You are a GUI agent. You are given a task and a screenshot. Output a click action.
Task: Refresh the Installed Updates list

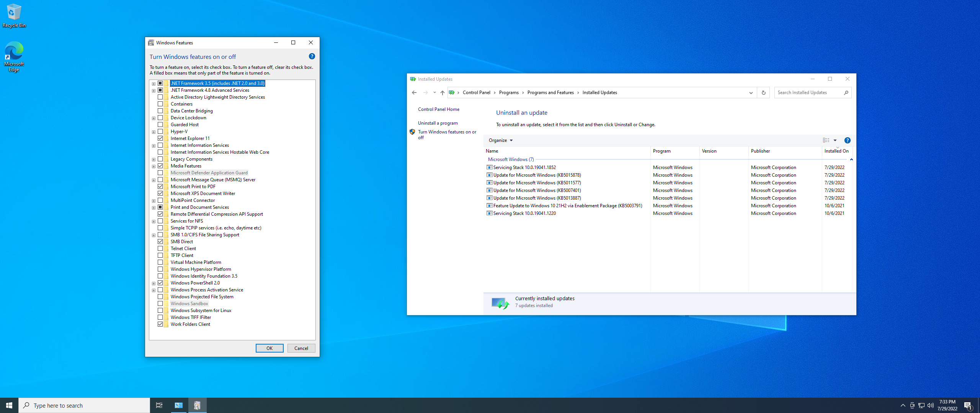pyautogui.click(x=763, y=93)
